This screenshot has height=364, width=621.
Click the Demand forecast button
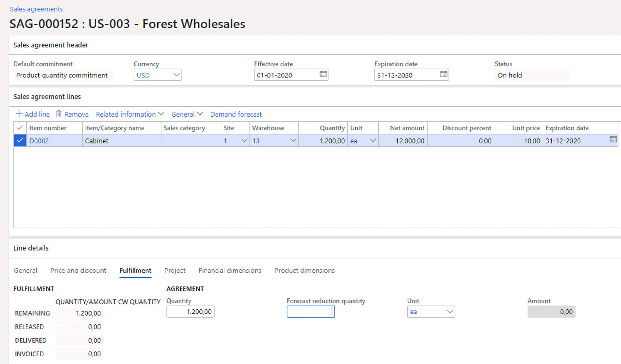point(236,114)
